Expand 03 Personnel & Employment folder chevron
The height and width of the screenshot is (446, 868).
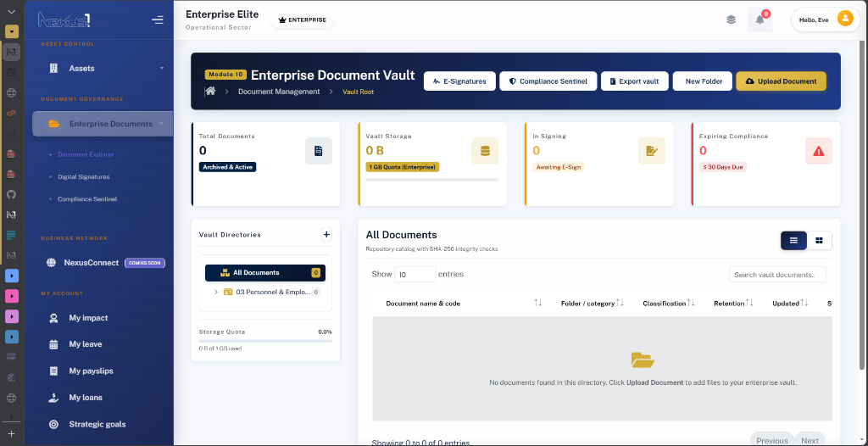click(216, 292)
